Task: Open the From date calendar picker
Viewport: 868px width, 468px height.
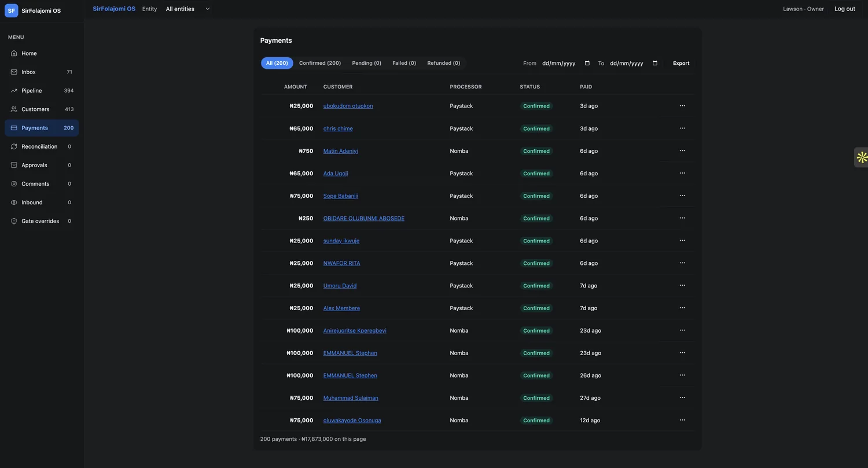Action: [587, 63]
